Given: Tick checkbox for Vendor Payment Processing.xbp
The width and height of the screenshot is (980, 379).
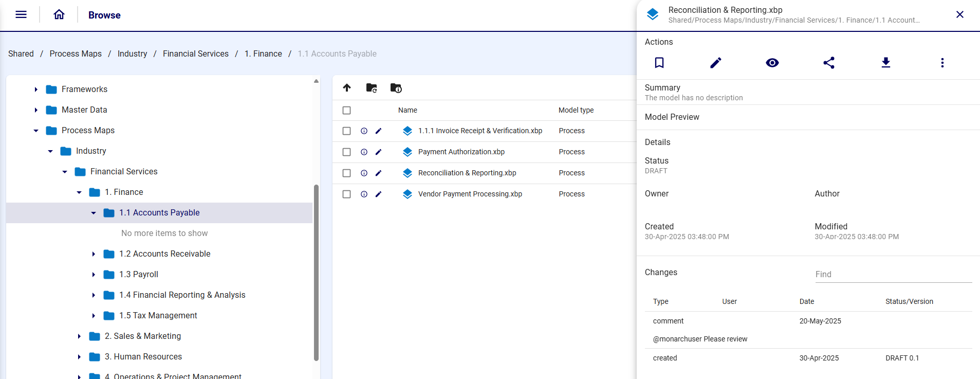Looking at the screenshot, I should coord(347,194).
